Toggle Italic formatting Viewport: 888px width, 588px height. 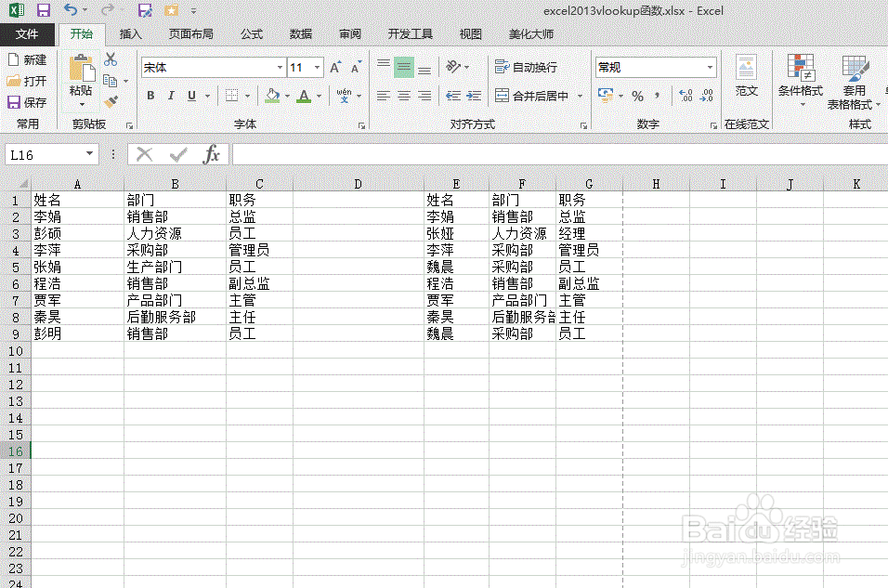[171, 94]
